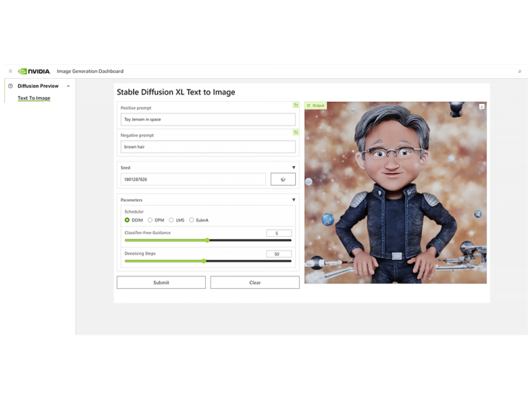Clear the form
This screenshot has height=399, width=532.
(255, 283)
